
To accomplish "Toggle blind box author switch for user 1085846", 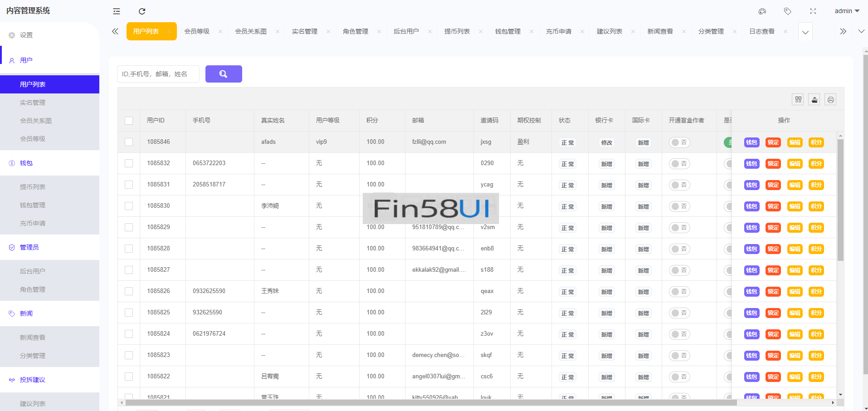I will [679, 142].
